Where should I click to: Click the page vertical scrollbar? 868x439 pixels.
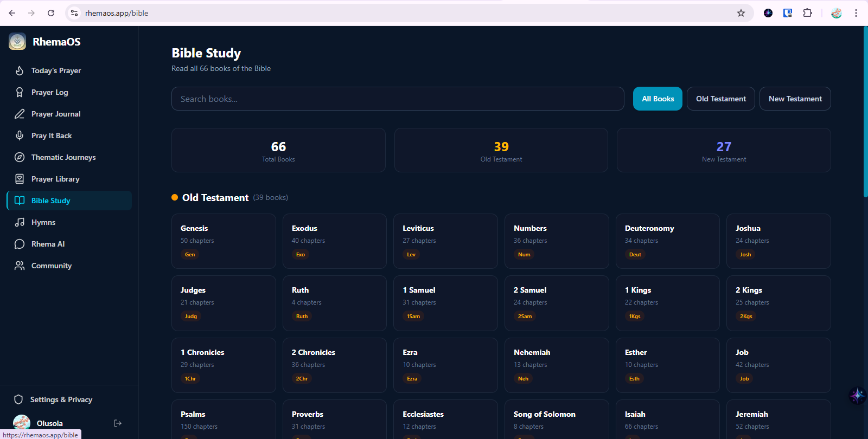[865, 112]
